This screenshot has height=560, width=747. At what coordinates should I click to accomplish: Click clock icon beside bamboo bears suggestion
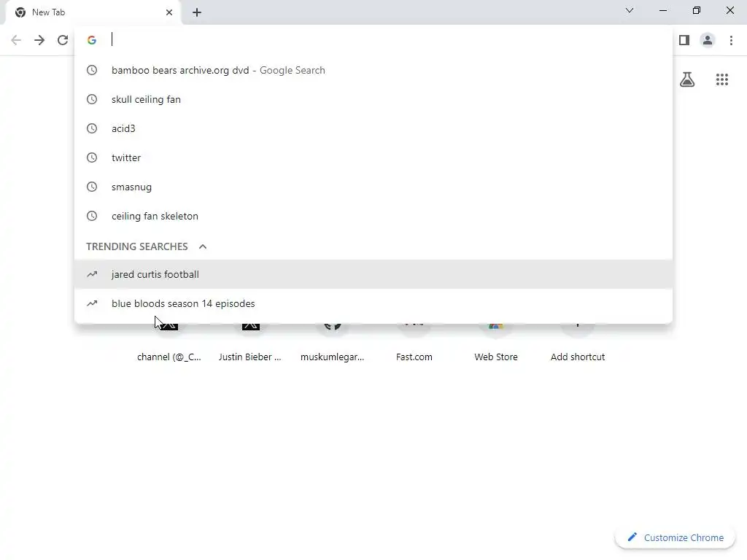coord(92,71)
